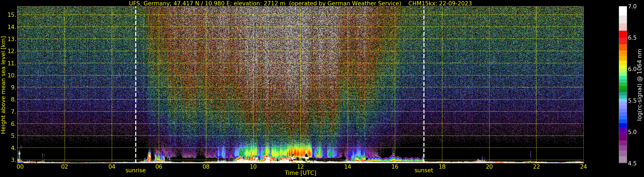Viewport: 644px width, 177px height.
Task: Click colorbar value '6.0'
Action: [x=632, y=69]
